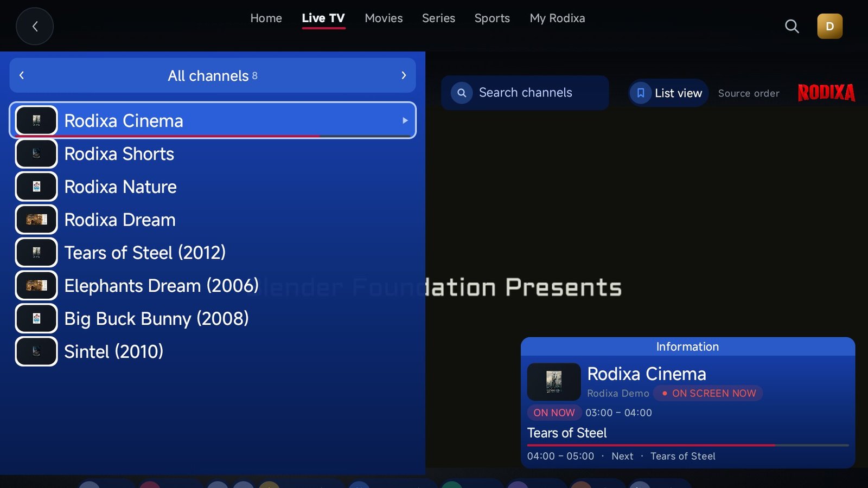This screenshot has width=868, height=488.
Task: Click the Sintel (2010) channel logo
Action: [36, 351]
